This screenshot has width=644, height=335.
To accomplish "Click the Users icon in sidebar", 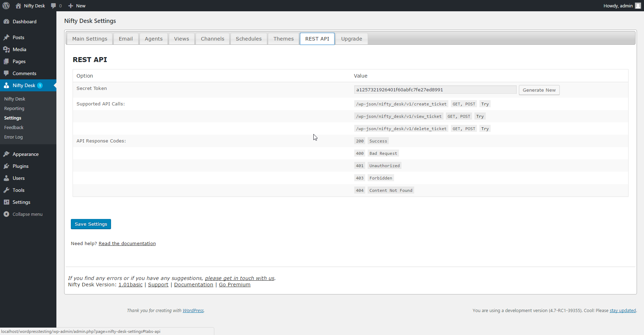I will click(6, 178).
